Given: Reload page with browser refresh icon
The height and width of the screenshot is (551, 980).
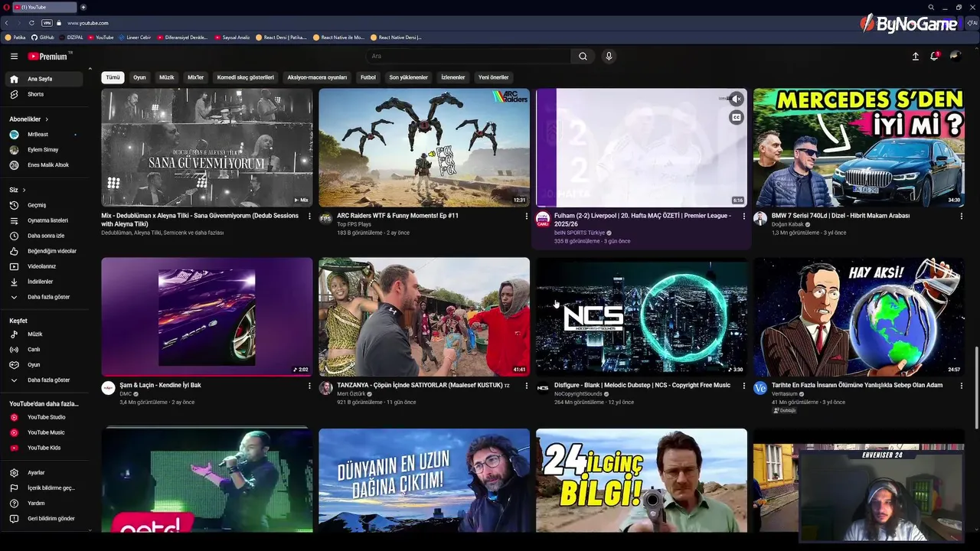Looking at the screenshot, I should coord(31,23).
